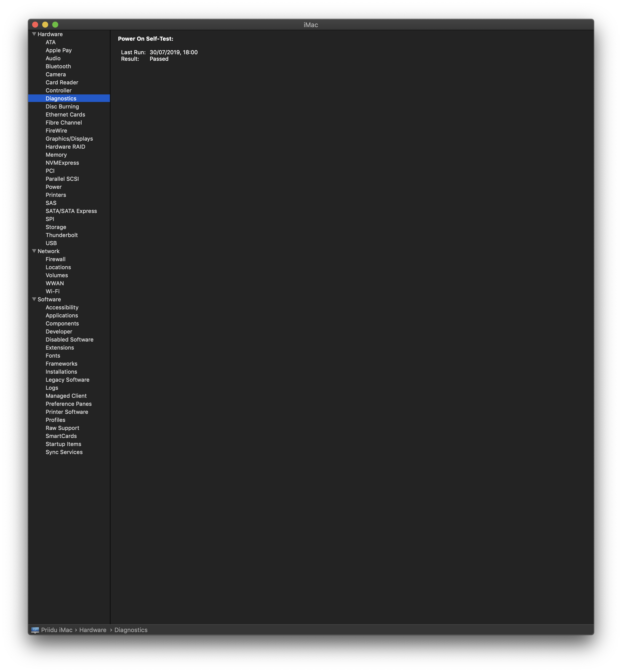Screen dimensions: 622x672
Task: Open Preference Panes section
Action: pyautogui.click(x=69, y=404)
